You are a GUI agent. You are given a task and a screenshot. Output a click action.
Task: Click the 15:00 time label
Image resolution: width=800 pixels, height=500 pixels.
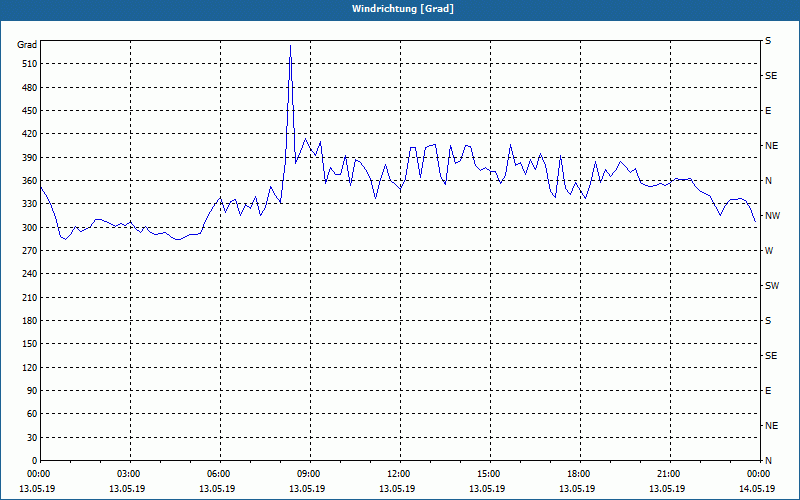tap(488, 473)
